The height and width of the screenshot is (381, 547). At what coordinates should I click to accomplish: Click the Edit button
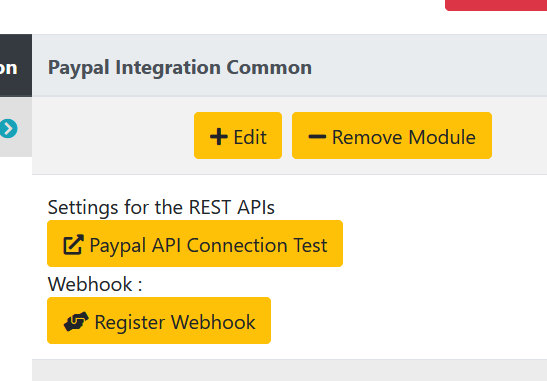(238, 135)
